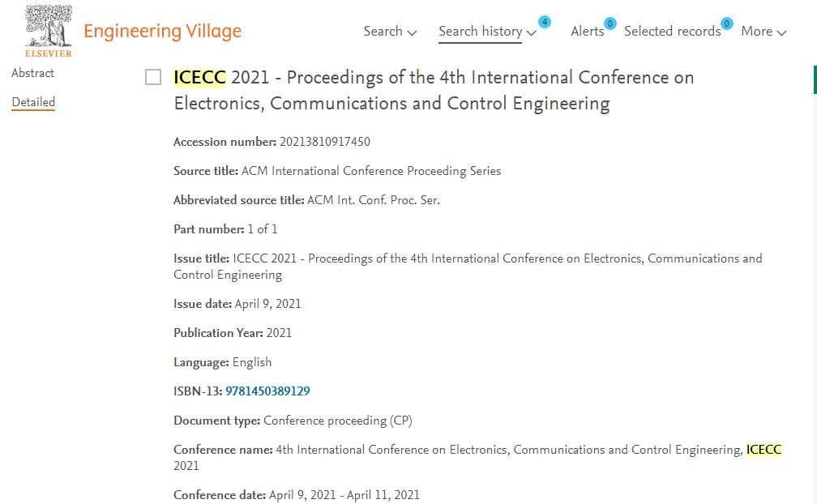Open the ISBN-13 link 9781450389129
817x504 pixels.
[267, 391]
